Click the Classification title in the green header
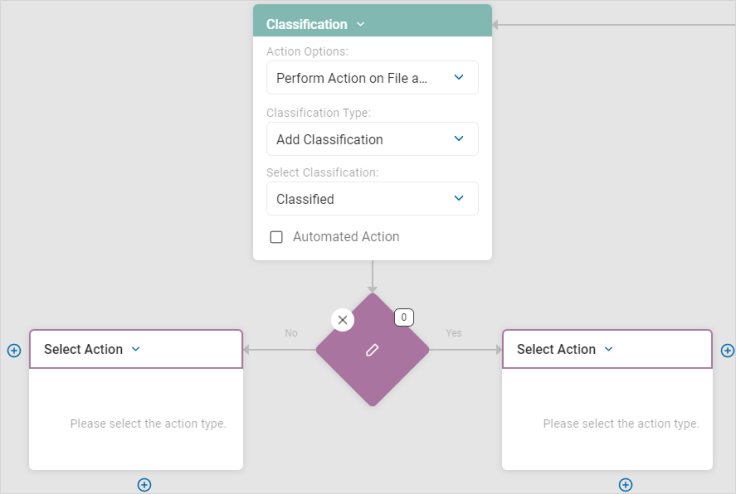Viewport: 736px width, 494px height. [x=307, y=24]
